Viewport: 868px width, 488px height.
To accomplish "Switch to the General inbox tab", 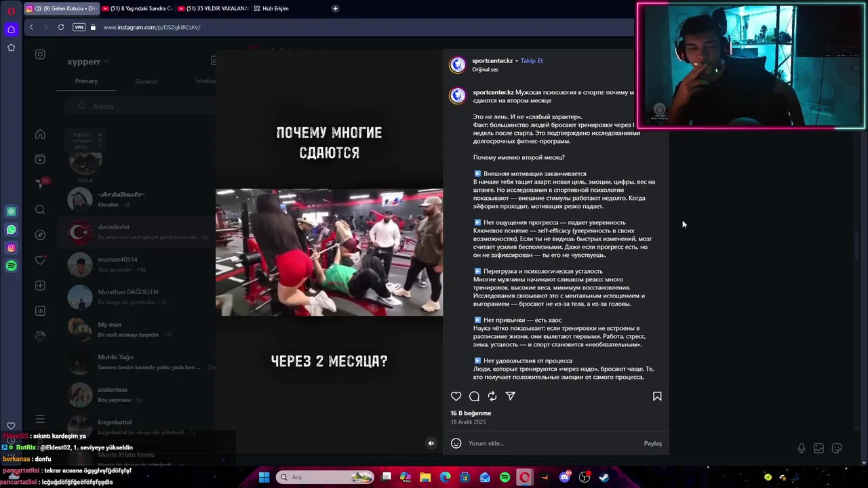I will tap(146, 81).
